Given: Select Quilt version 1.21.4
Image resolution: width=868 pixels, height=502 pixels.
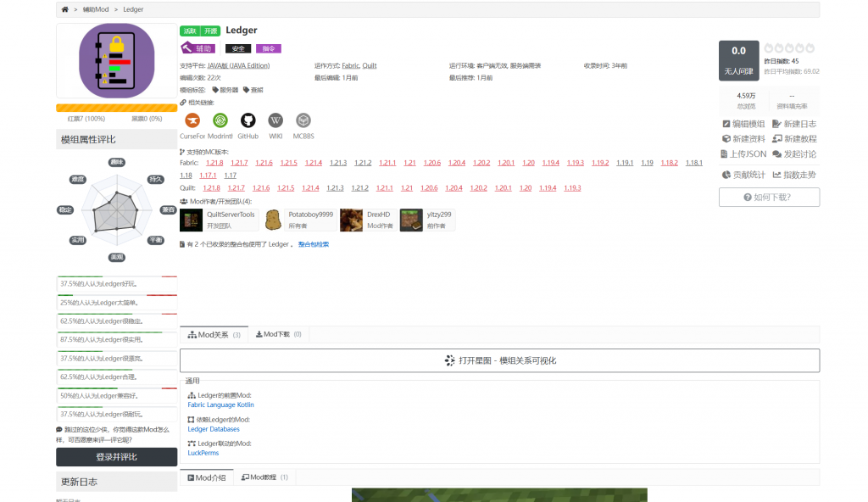Looking at the screenshot, I should pyautogui.click(x=310, y=188).
